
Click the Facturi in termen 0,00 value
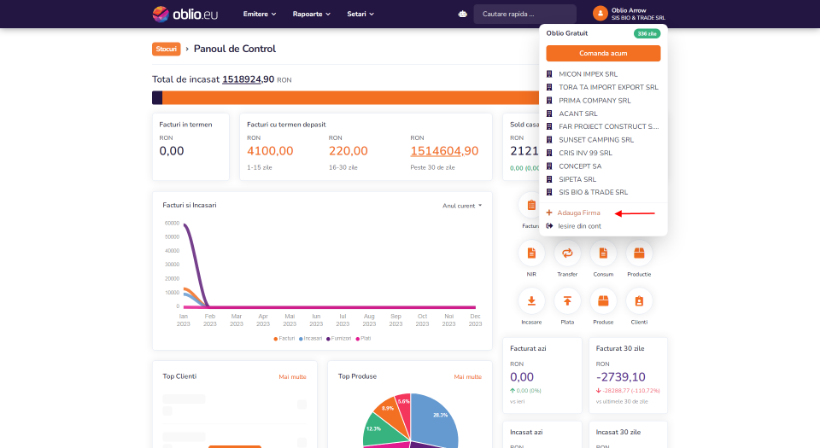(172, 151)
